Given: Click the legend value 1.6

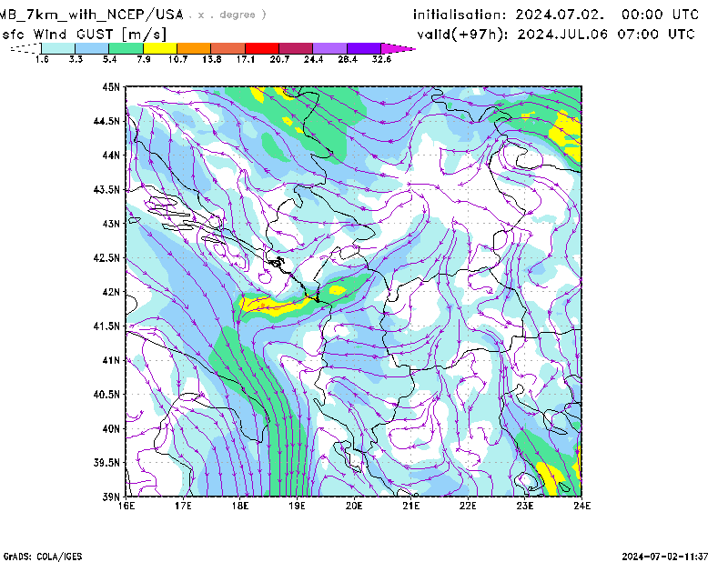Looking at the screenshot, I should tap(42, 59).
